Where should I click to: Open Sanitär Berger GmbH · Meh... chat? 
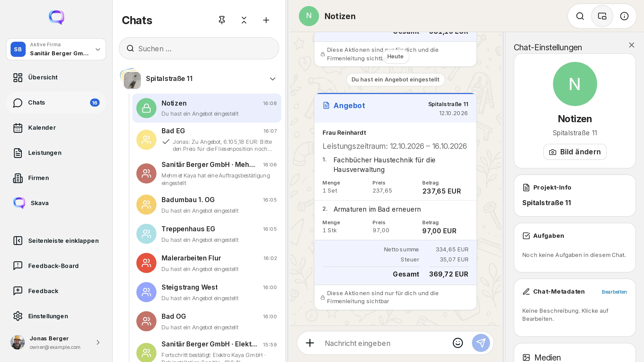pos(207,173)
